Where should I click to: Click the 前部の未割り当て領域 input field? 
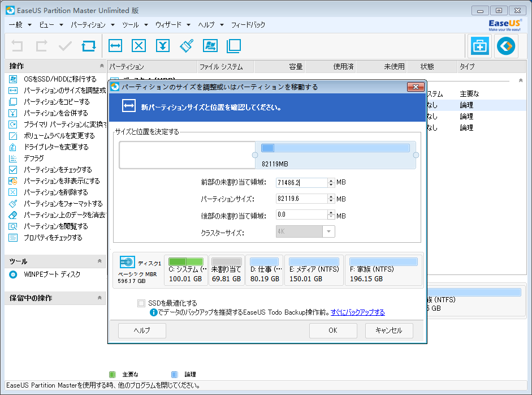point(302,182)
